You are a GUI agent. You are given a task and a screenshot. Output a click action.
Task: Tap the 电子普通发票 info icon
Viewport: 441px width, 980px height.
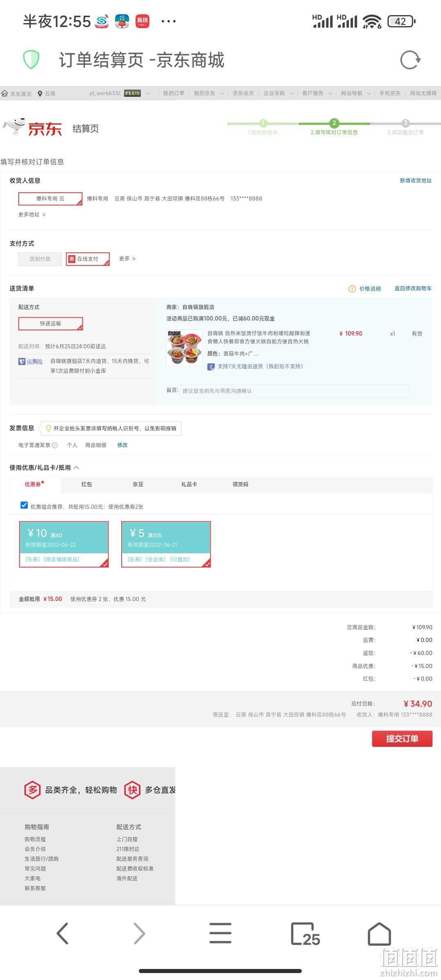tap(55, 445)
